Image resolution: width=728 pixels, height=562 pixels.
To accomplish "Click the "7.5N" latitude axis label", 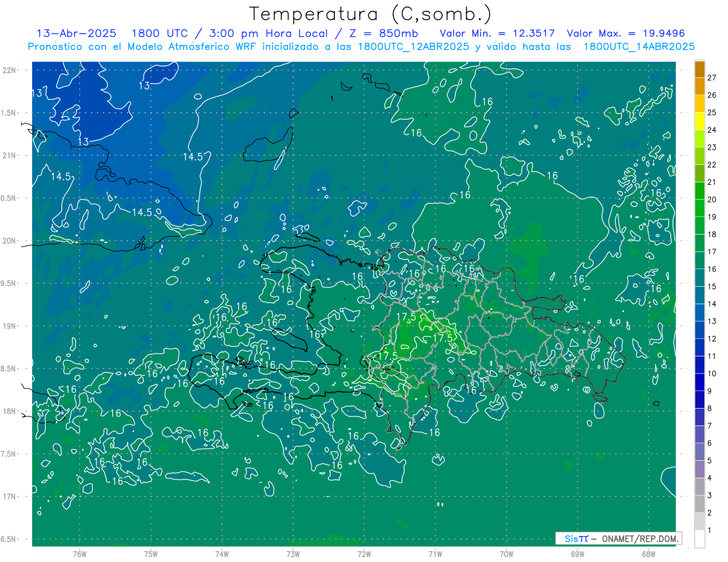I will click(9, 454).
